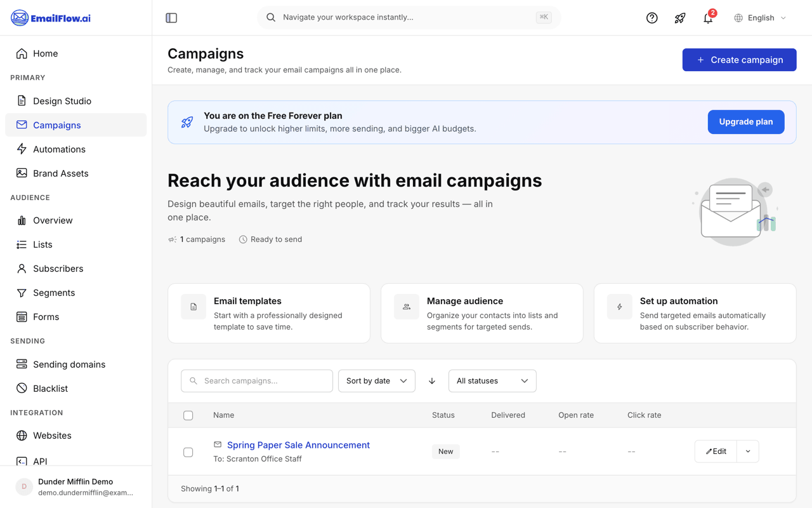
Task: Select all campaigns with the header checkbox
Action: coord(188,415)
